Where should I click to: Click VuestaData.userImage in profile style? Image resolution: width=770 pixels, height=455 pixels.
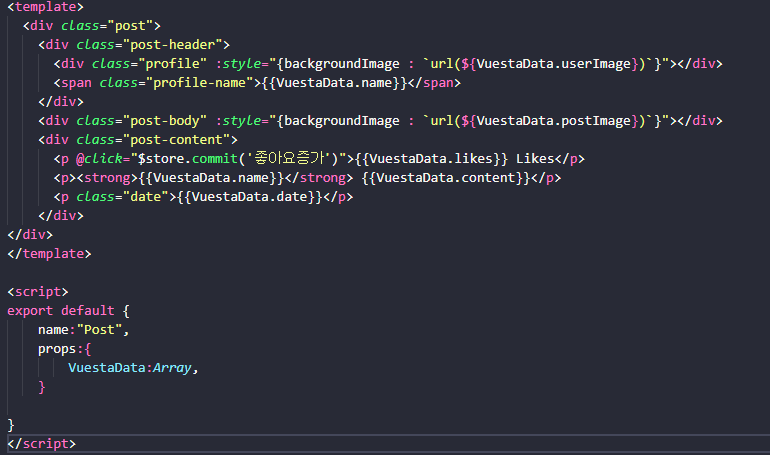click(x=553, y=64)
